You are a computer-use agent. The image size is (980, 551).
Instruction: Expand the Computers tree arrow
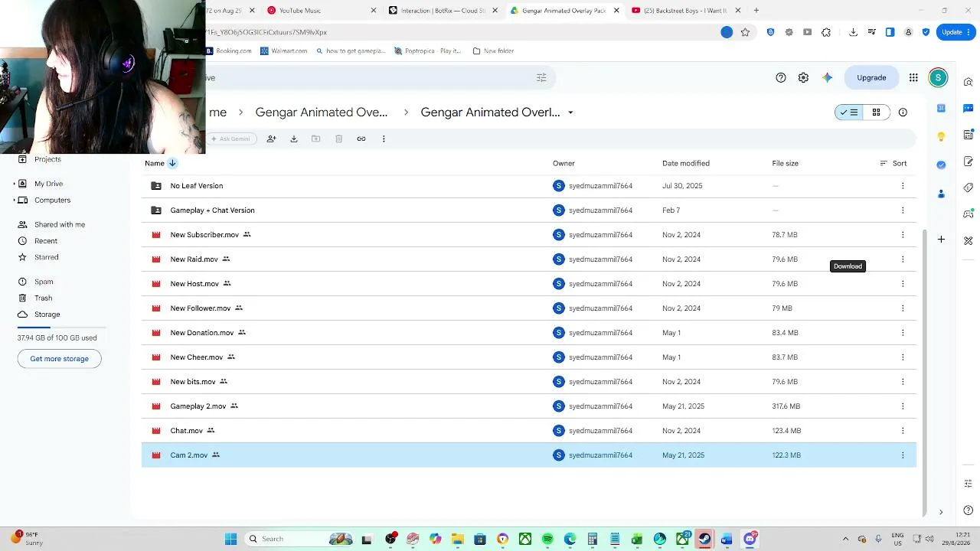15,200
